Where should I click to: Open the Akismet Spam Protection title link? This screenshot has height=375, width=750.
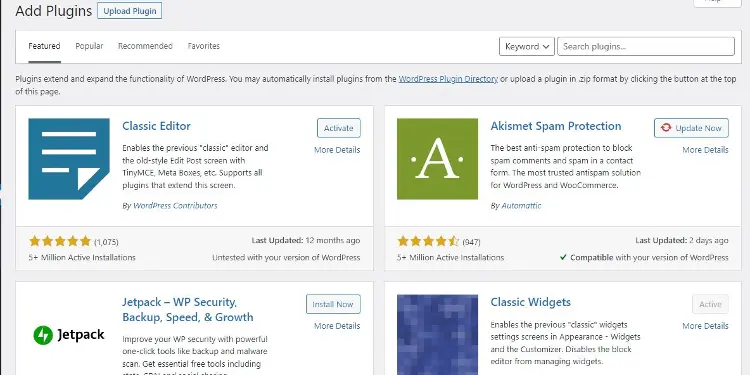point(556,126)
